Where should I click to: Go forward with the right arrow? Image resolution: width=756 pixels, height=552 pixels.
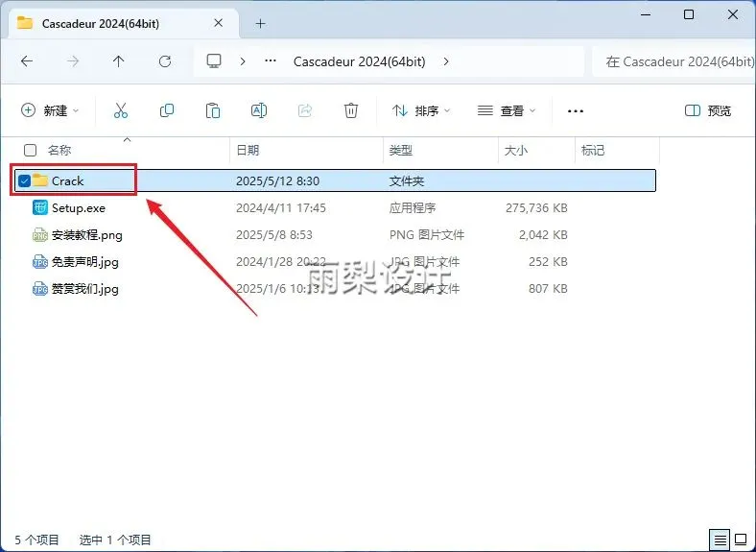[73, 61]
